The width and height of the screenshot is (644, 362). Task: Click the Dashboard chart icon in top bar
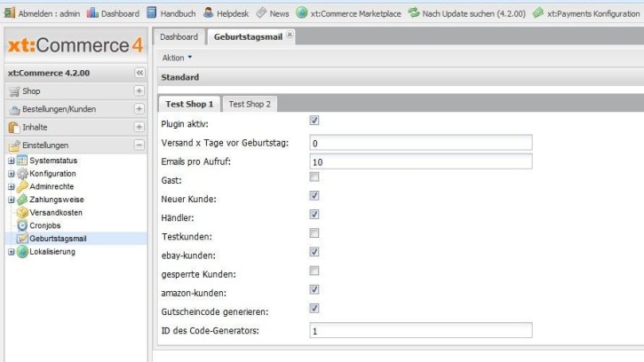click(x=92, y=12)
